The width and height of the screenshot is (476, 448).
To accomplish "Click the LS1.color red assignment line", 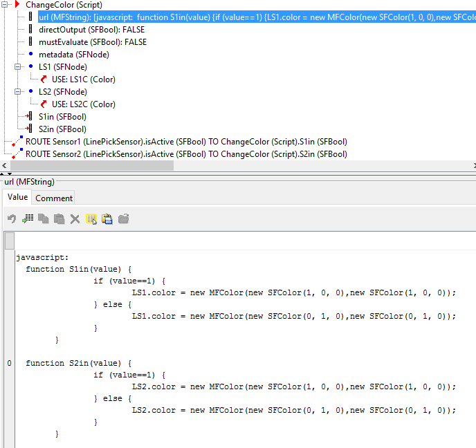I will [x=294, y=292].
